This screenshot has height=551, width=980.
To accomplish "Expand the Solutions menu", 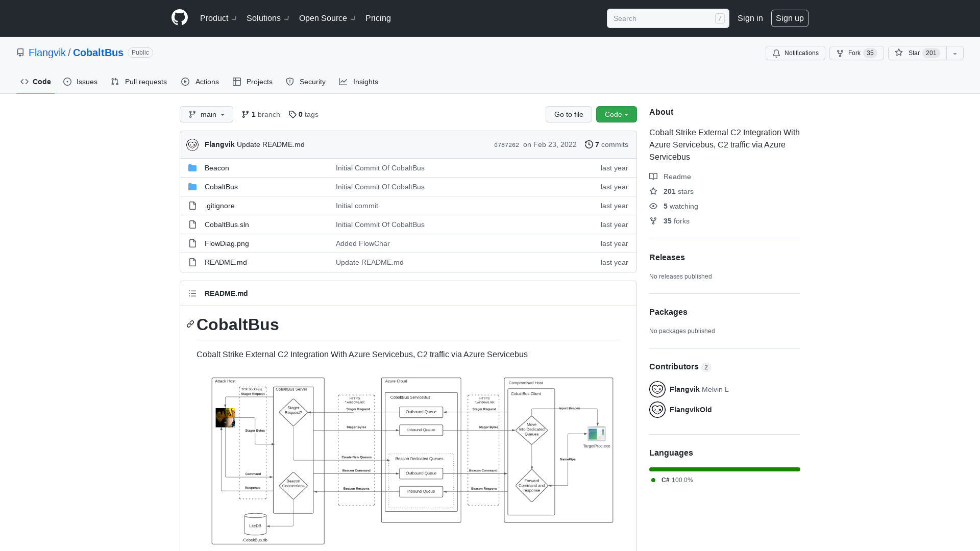I will (x=268, y=18).
